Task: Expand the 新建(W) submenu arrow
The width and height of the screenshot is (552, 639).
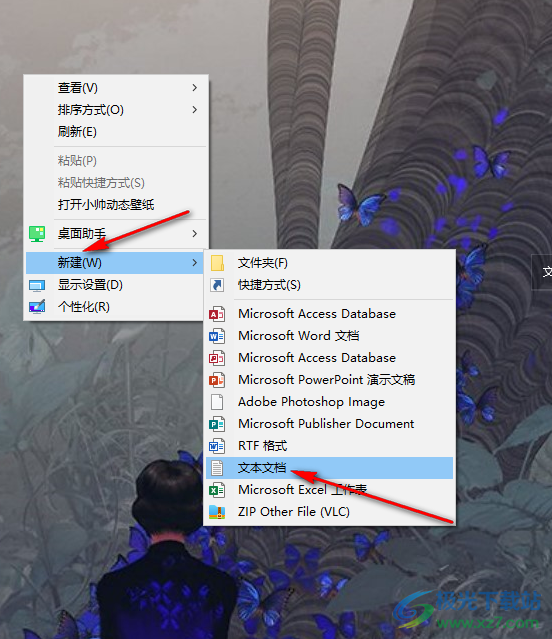Action: coord(195,263)
